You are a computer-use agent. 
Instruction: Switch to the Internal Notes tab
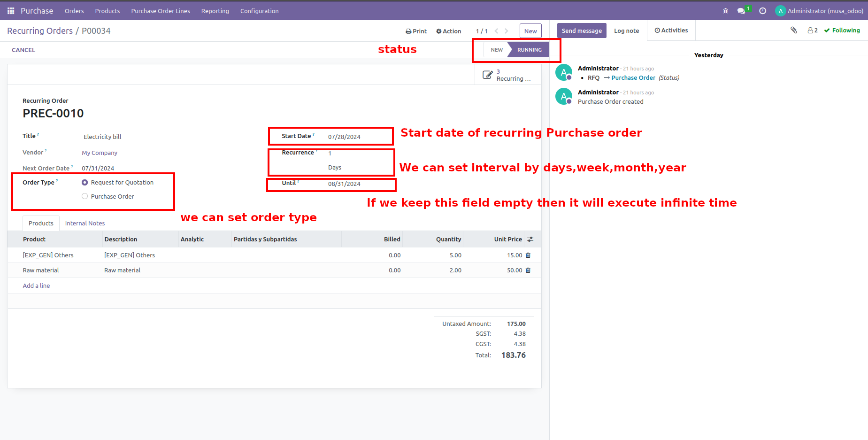pyautogui.click(x=84, y=223)
